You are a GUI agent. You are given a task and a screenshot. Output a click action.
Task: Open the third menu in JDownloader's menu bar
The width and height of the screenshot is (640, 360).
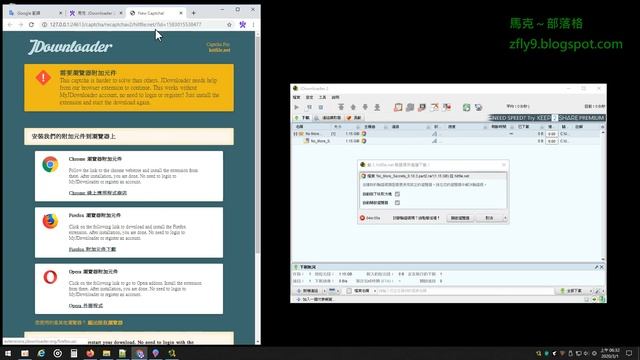click(322, 97)
